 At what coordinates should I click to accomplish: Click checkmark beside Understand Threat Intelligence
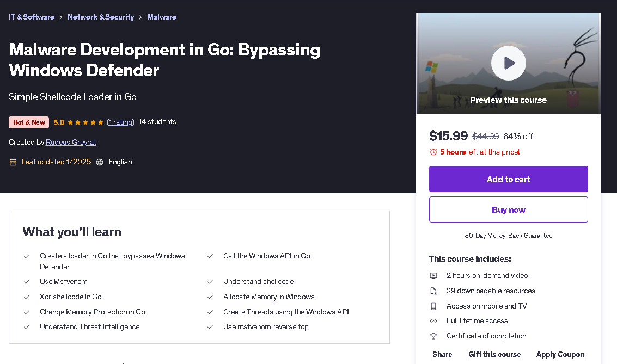[27, 326]
